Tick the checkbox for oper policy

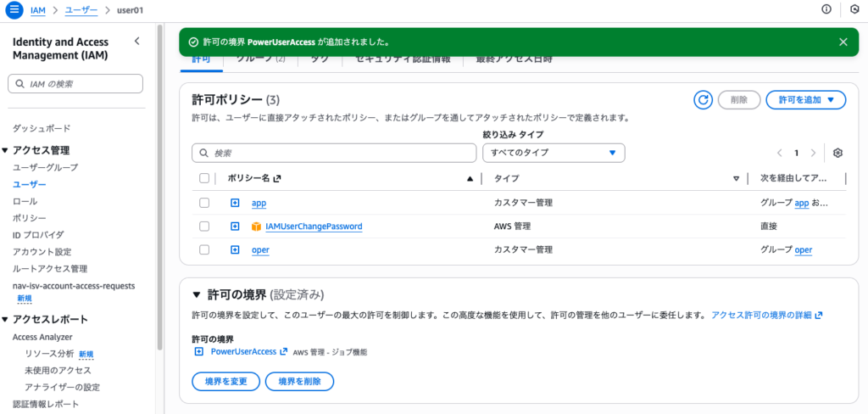tap(203, 249)
